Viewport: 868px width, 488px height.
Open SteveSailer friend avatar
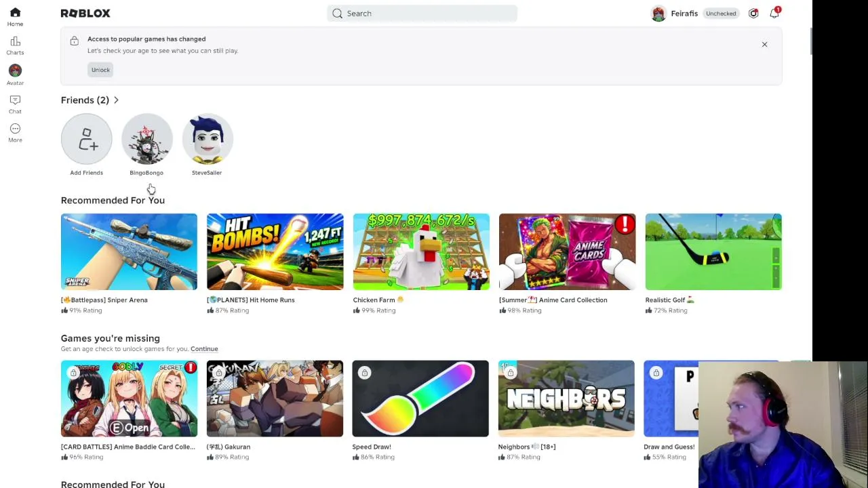coord(208,139)
